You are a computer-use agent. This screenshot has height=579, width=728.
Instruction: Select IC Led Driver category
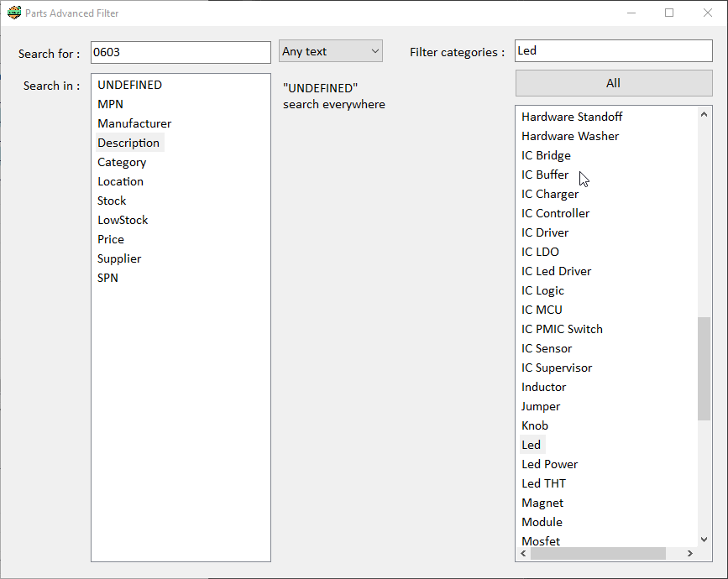pyautogui.click(x=556, y=271)
